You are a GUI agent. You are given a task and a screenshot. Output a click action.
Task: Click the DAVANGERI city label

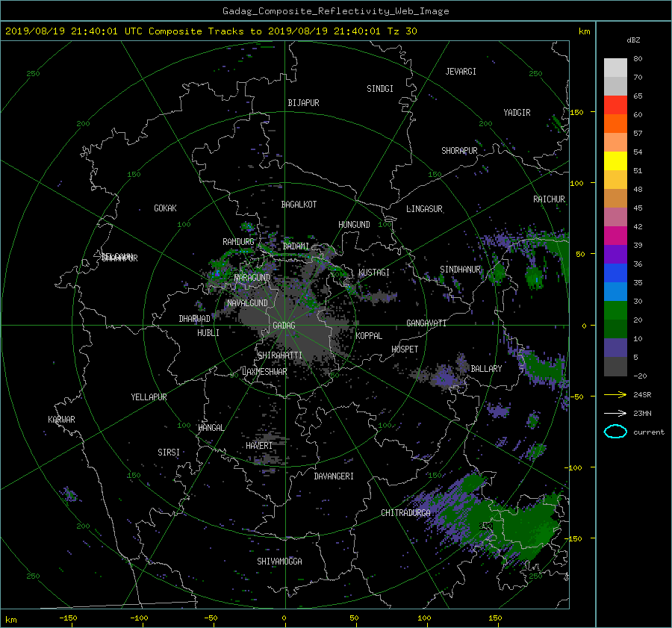pos(334,476)
